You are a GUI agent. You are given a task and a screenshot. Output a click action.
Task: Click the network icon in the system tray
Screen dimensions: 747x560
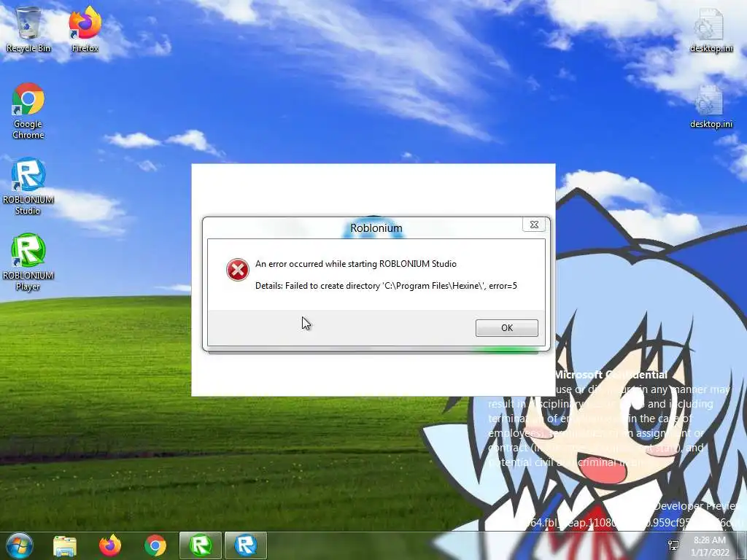pos(673,545)
